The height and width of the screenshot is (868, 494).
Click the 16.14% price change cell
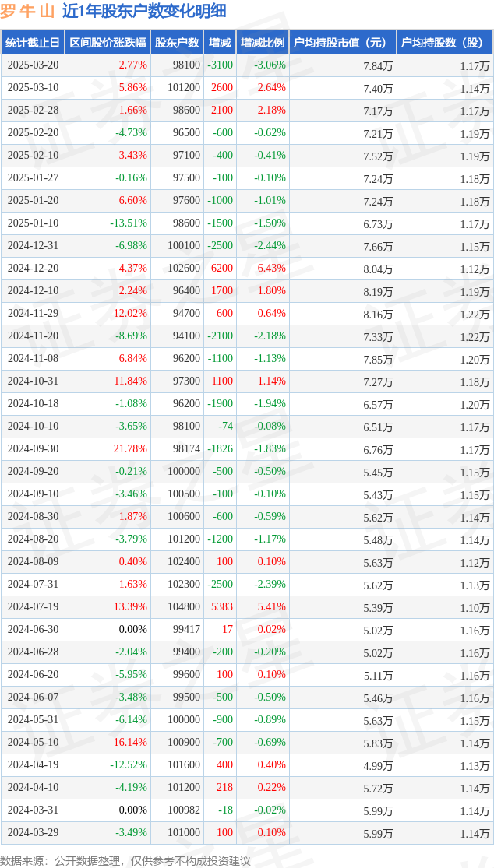(x=130, y=743)
